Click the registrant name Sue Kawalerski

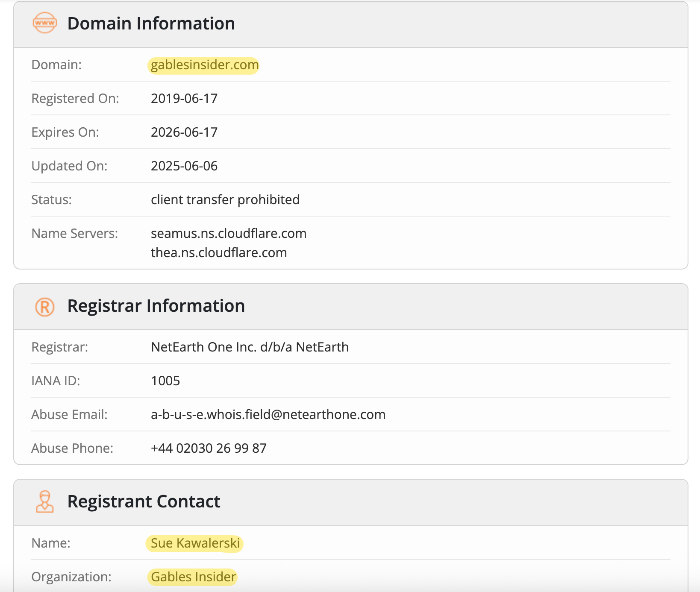(x=195, y=543)
